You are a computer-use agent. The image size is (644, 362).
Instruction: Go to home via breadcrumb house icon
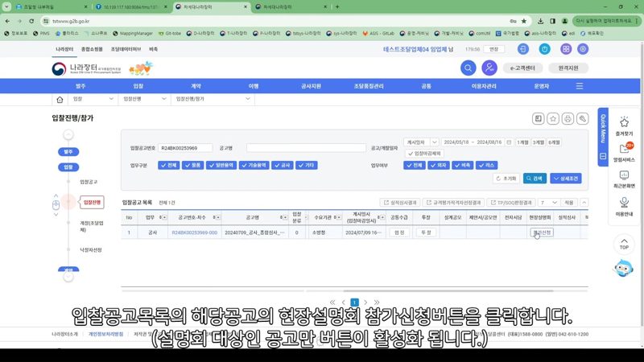pyautogui.click(x=60, y=99)
